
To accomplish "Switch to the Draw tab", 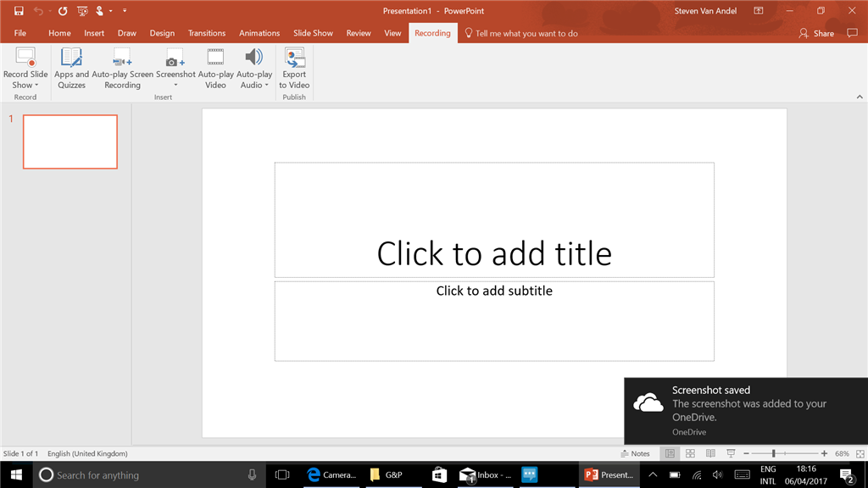I will 127,33.
